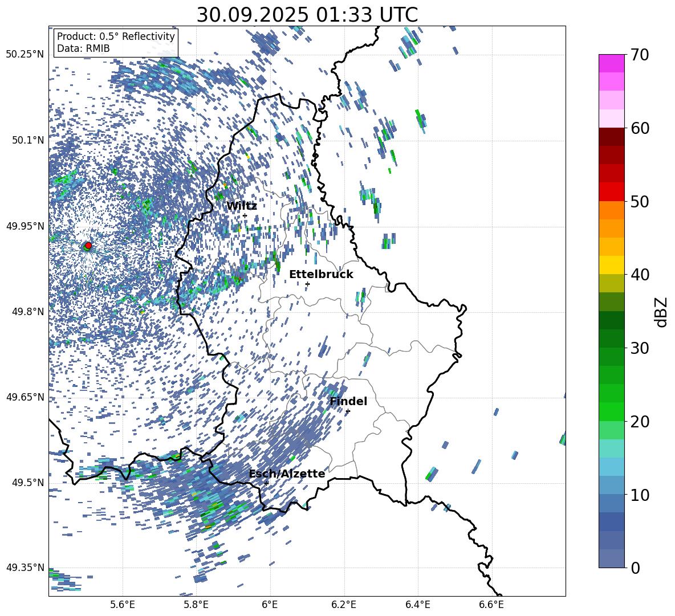Click the magenta 70 dBZ colorbar segment
The image size is (675, 616).
pos(611,63)
